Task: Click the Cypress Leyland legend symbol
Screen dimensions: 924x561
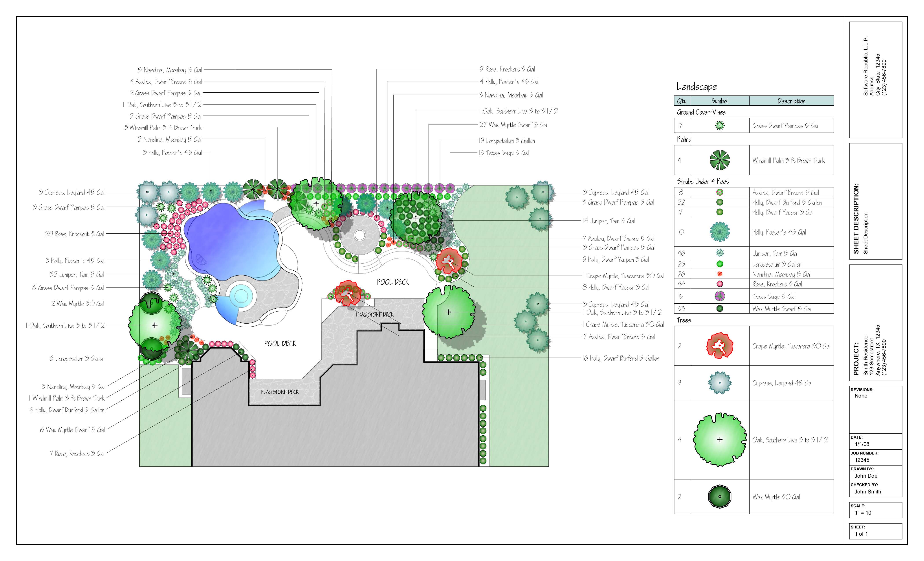Action: [719, 383]
